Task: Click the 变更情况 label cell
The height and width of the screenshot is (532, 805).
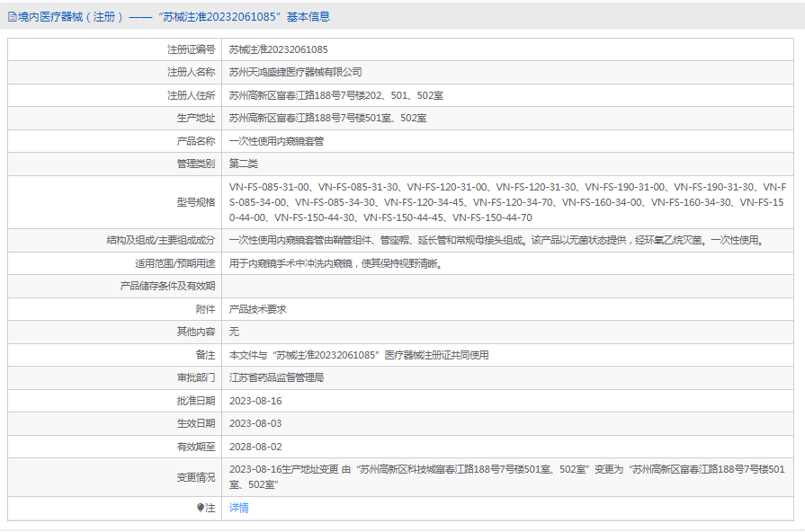Action: click(x=114, y=477)
